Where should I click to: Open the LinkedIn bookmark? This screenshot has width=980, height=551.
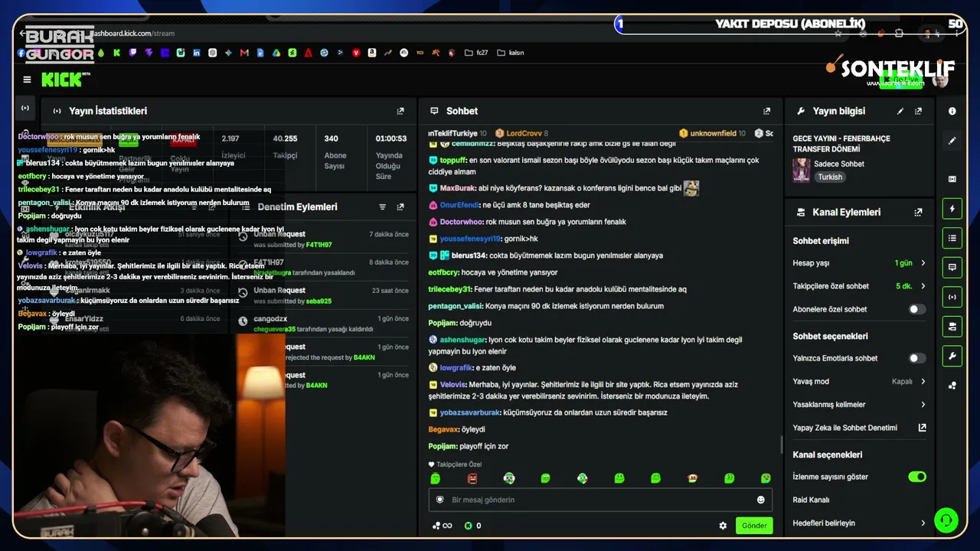[197, 53]
